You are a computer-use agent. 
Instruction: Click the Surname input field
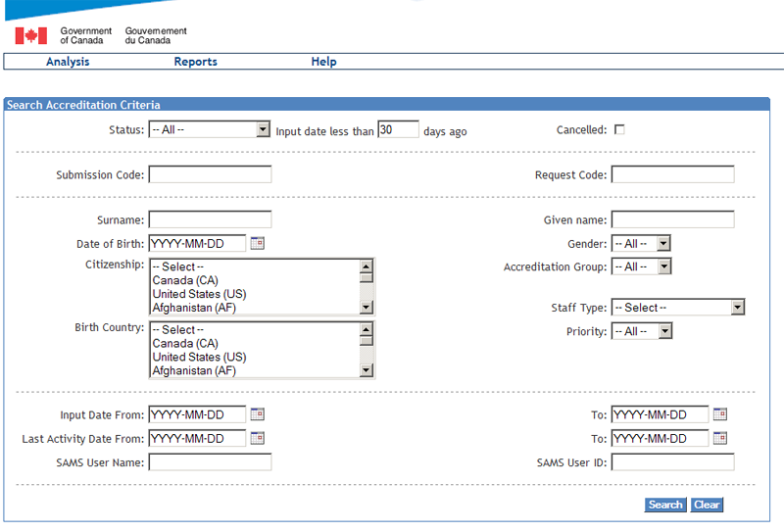[x=210, y=219]
